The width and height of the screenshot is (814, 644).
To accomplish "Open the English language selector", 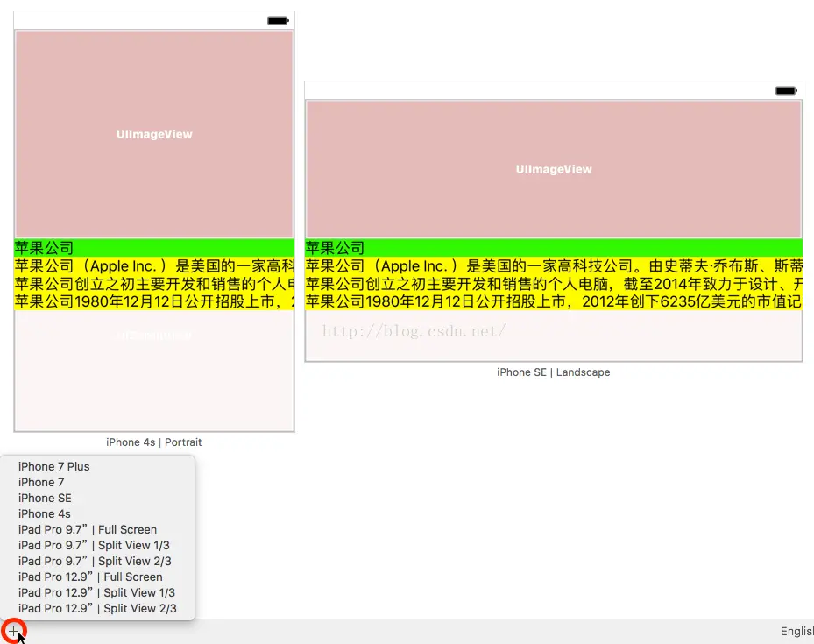I will tap(796, 631).
